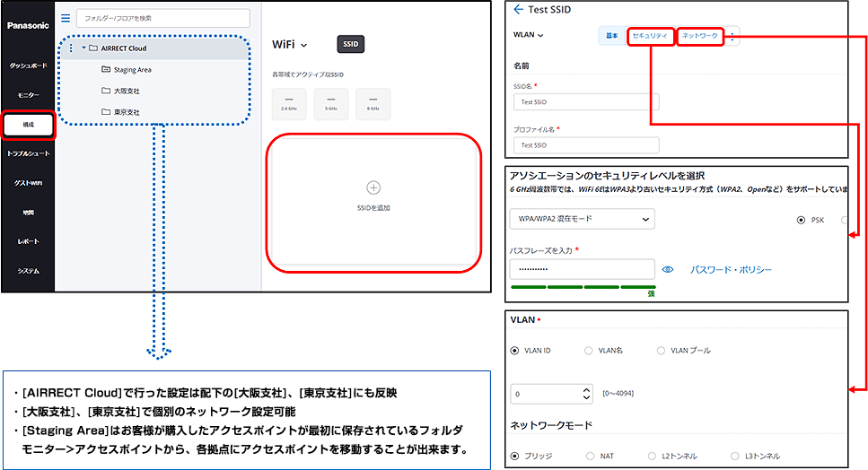Collapse the AIRRECT Cloud tree node

coord(83,48)
